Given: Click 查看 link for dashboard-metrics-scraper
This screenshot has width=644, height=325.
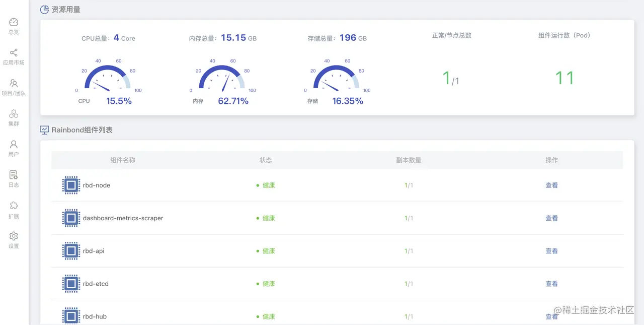Looking at the screenshot, I should tap(552, 218).
